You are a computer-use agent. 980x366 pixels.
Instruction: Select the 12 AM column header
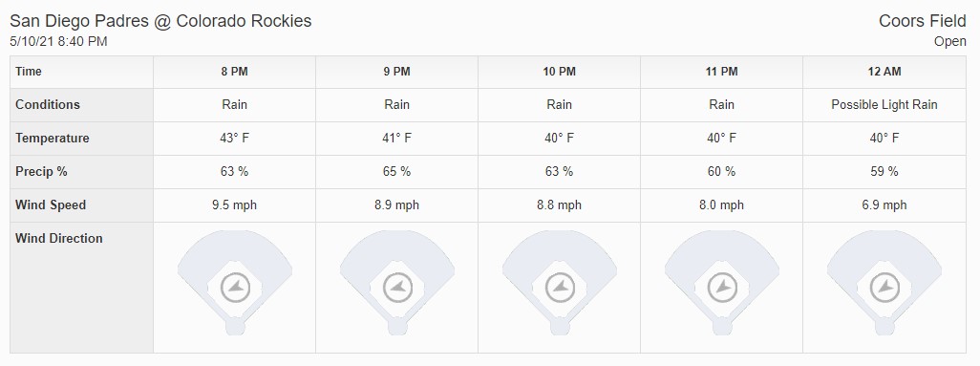click(884, 72)
